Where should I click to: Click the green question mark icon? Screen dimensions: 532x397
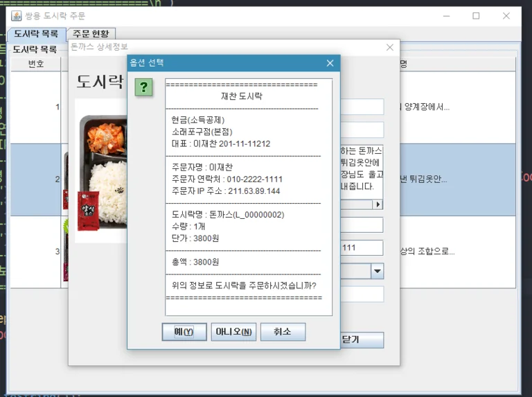click(143, 87)
